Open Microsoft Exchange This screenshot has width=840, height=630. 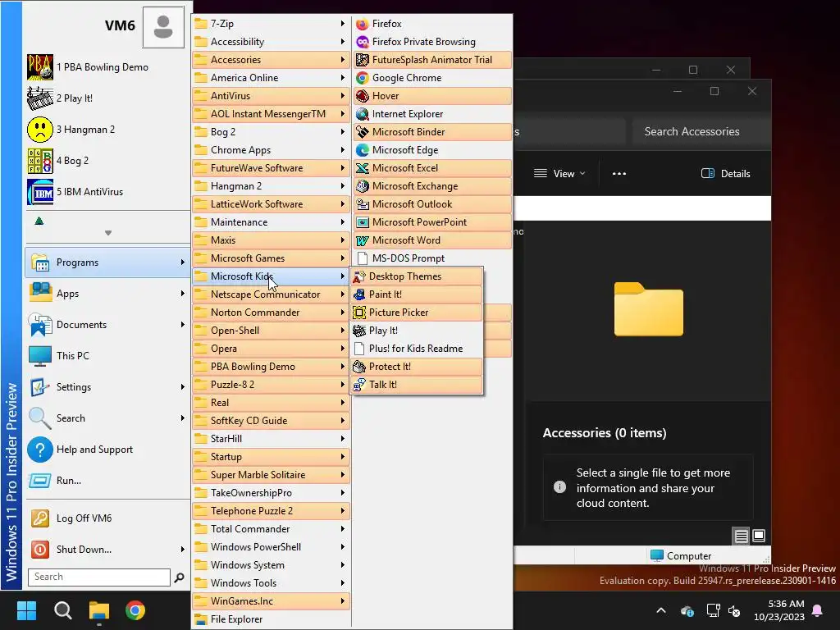431,186
